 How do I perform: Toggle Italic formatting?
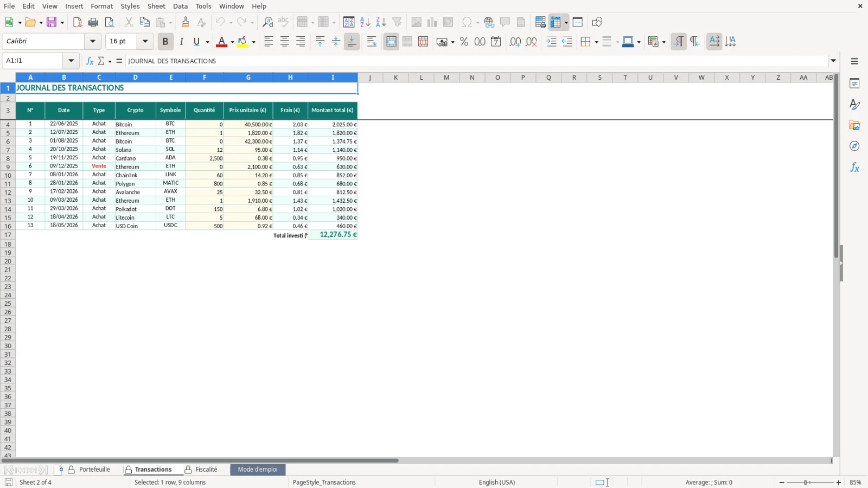[182, 42]
